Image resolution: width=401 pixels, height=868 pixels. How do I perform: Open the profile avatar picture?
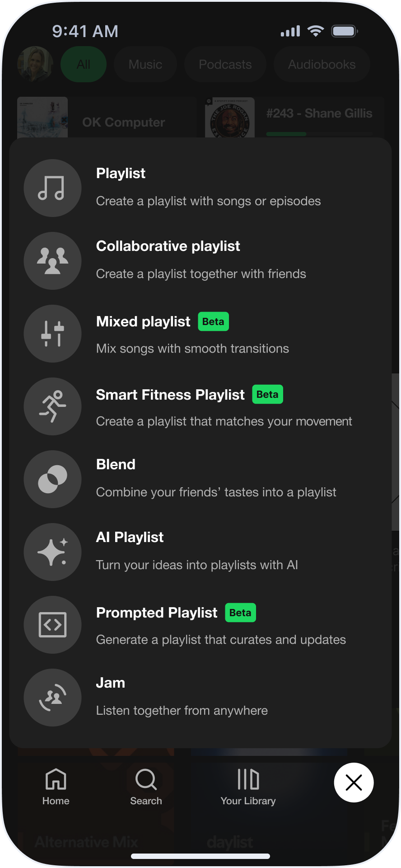[x=35, y=64]
